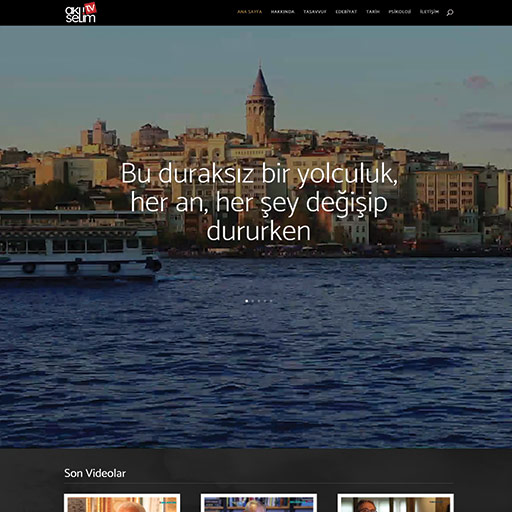The height and width of the screenshot is (512, 512).
Task: Open the last video thumbnail under Son Videolar
Action: click(395, 503)
